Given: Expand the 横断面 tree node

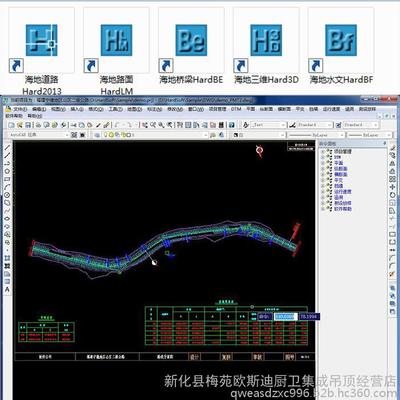Looking at the screenshot, I should (x=322, y=174).
